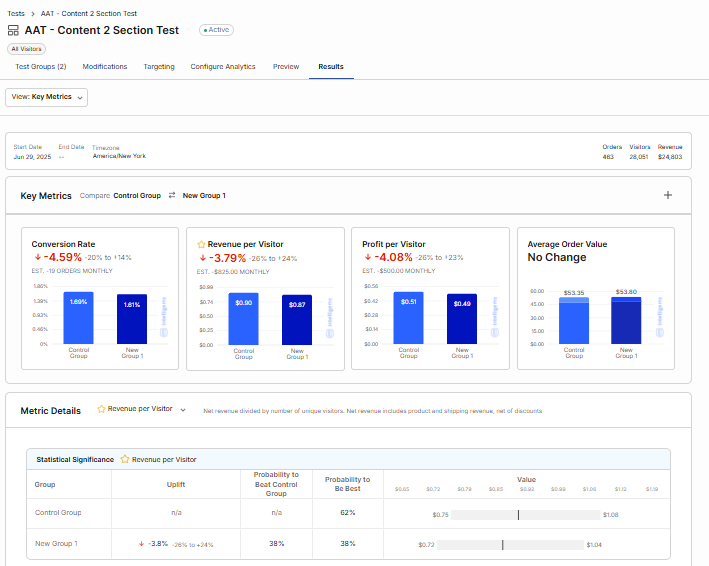Click the swap groups arrows icon
This screenshot has height=566, width=709.
tap(172, 195)
